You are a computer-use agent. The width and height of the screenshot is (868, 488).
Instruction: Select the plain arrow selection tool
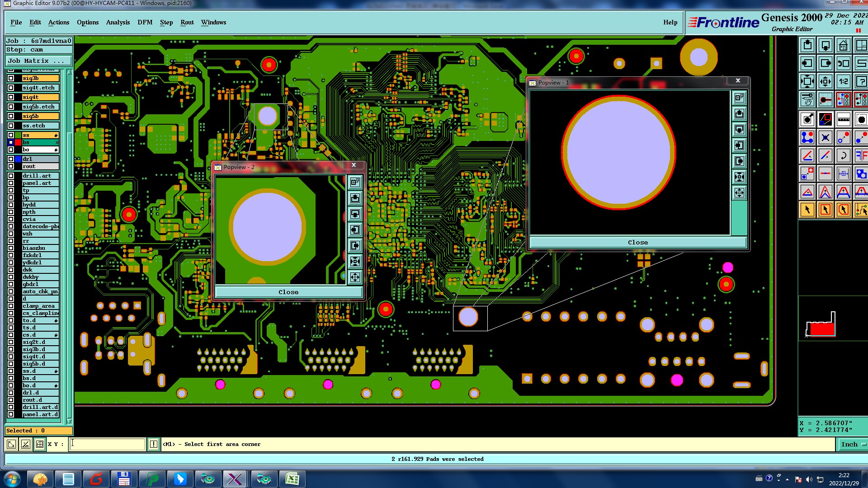pyautogui.click(x=807, y=210)
